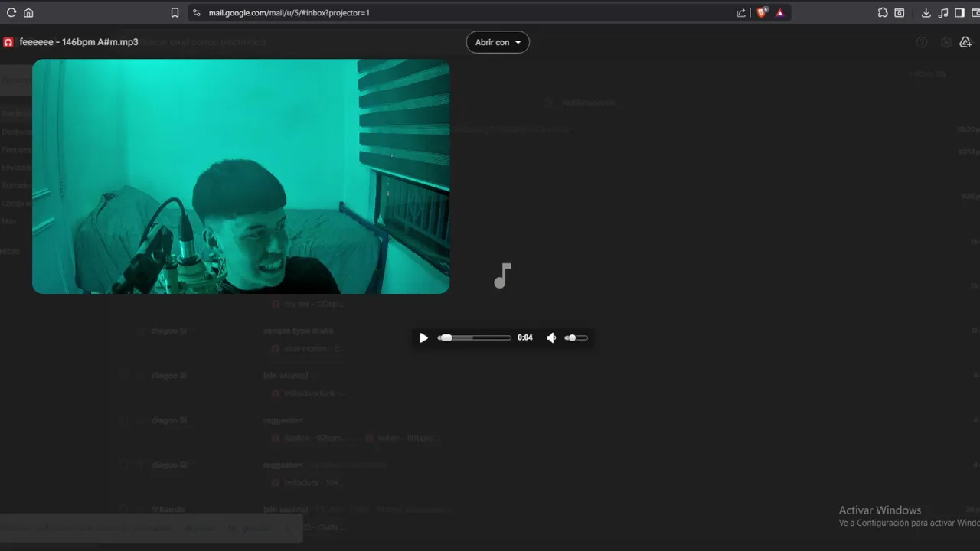Open the Brave Shields lion icon
This screenshot has width=980, height=551.
[x=762, y=12]
